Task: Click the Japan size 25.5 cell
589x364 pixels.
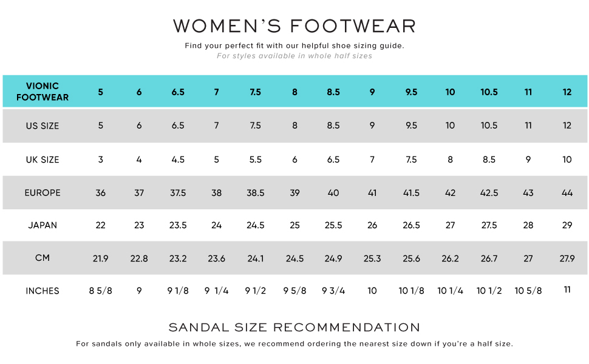Action: (333, 225)
